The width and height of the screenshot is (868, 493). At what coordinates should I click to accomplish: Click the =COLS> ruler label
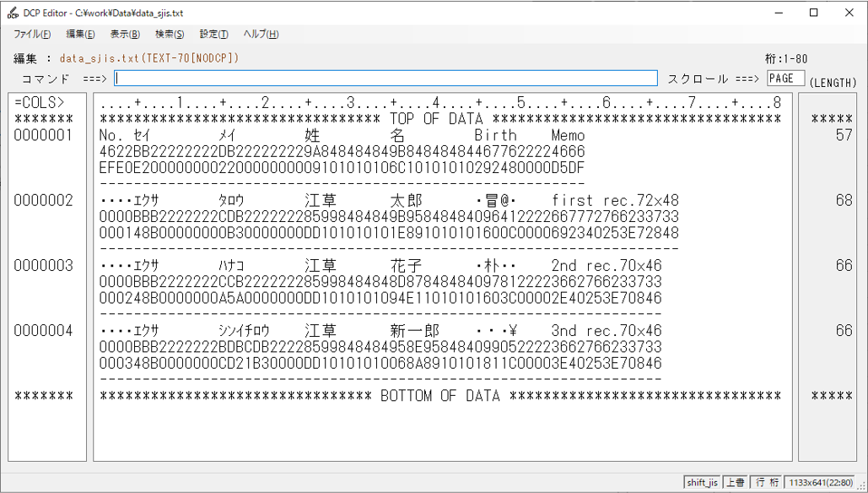tap(40, 102)
